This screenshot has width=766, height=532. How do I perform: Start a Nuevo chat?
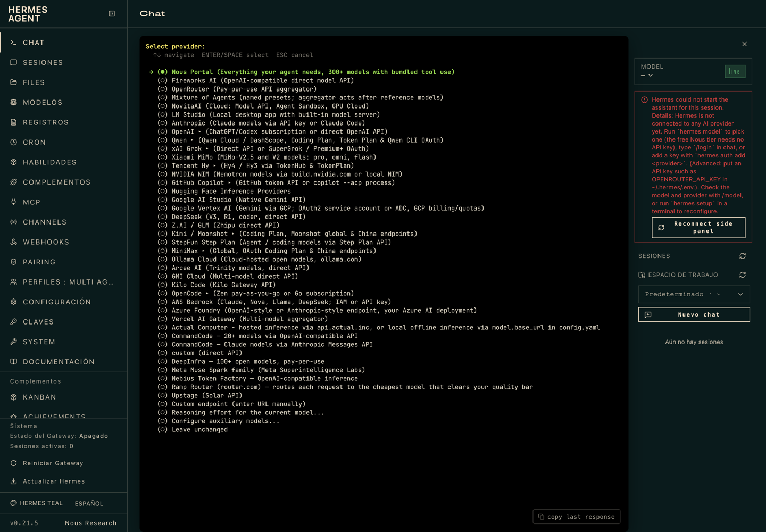pyautogui.click(x=694, y=314)
